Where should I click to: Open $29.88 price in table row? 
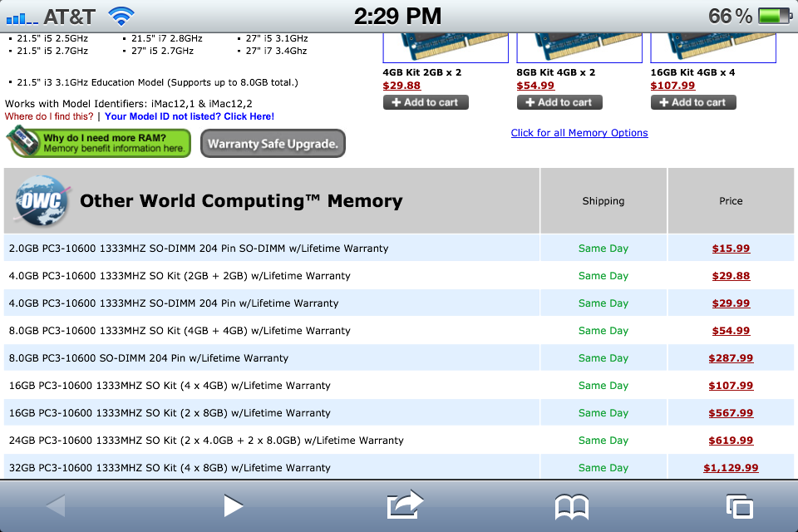[x=731, y=276]
